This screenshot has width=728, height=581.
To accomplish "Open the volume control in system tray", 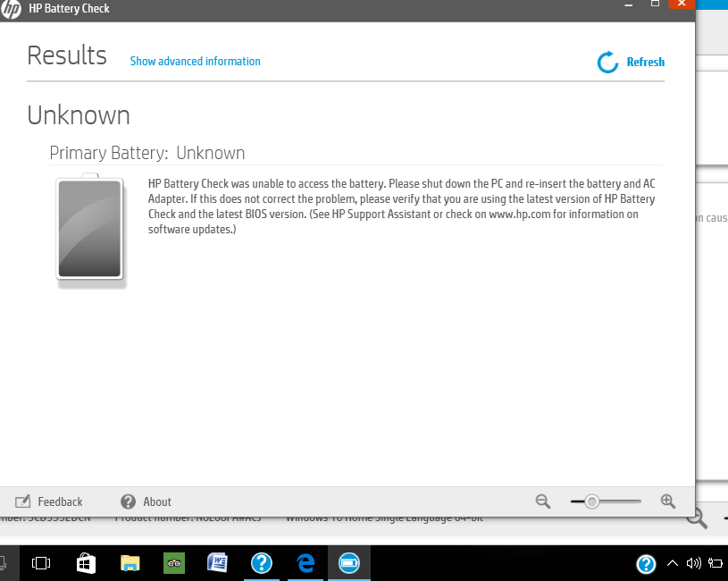I will 694,564.
